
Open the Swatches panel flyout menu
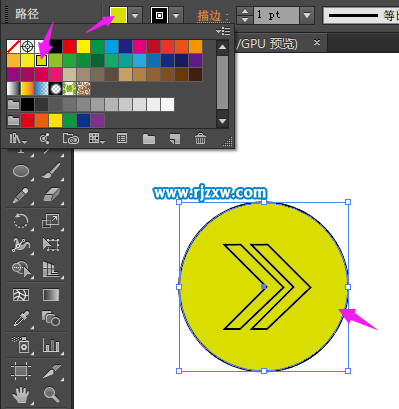(223, 31)
